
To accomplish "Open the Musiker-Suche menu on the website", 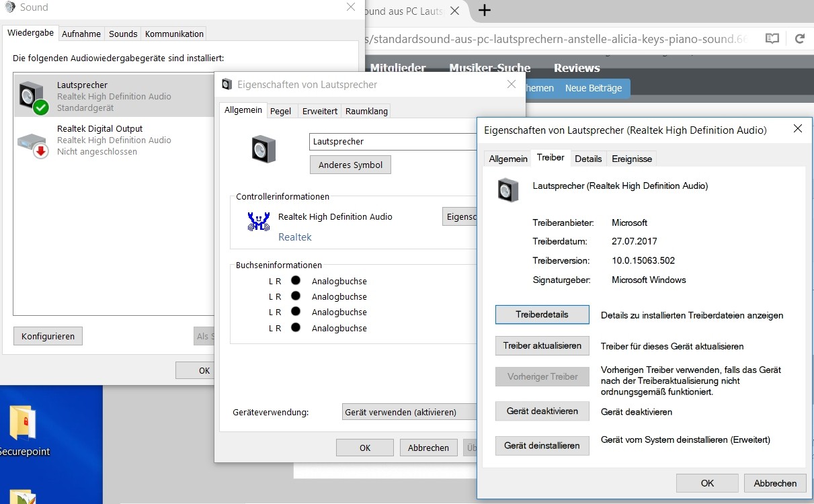I will coord(490,68).
